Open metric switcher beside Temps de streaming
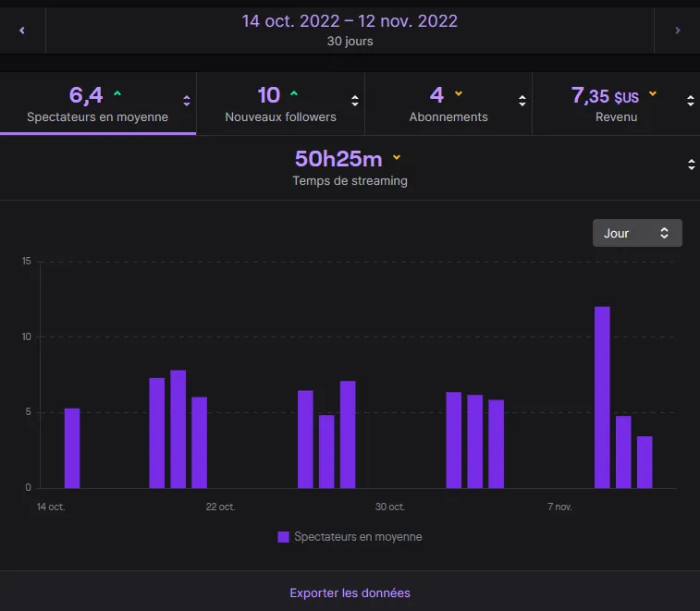 (x=691, y=165)
